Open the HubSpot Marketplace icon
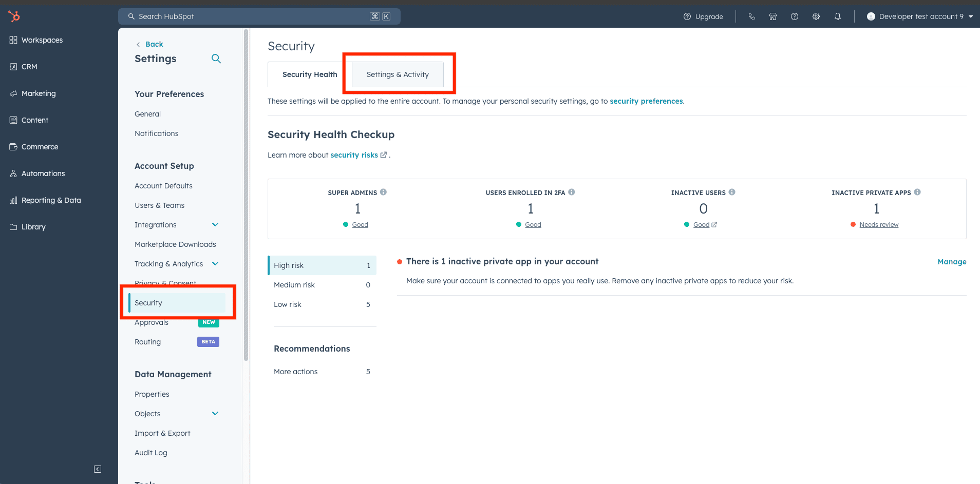Image resolution: width=980 pixels, height=484 pixels. (772, 16)
